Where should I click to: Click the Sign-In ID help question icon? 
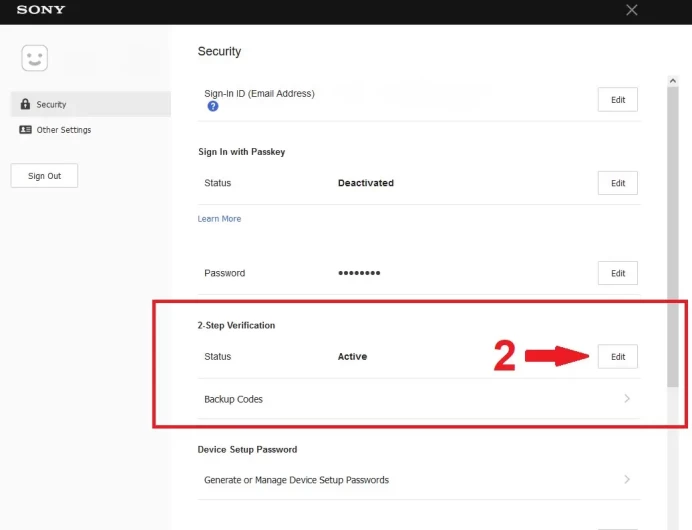[213, 106]
